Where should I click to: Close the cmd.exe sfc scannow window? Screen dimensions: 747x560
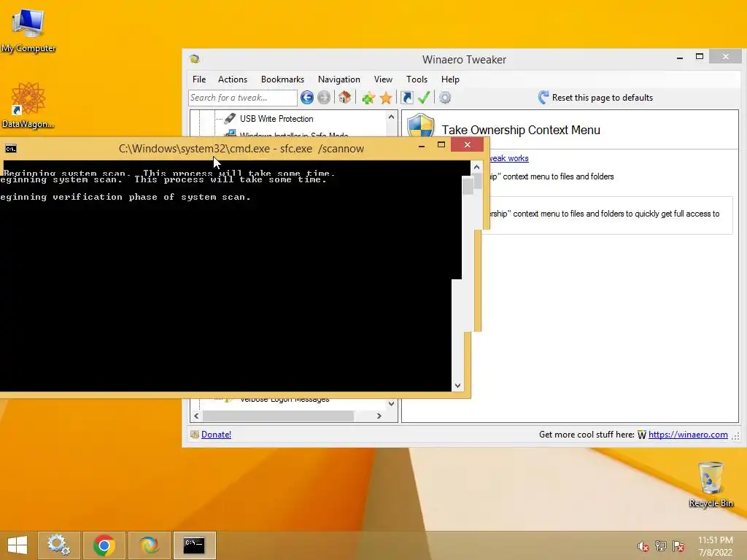(468, 145)
